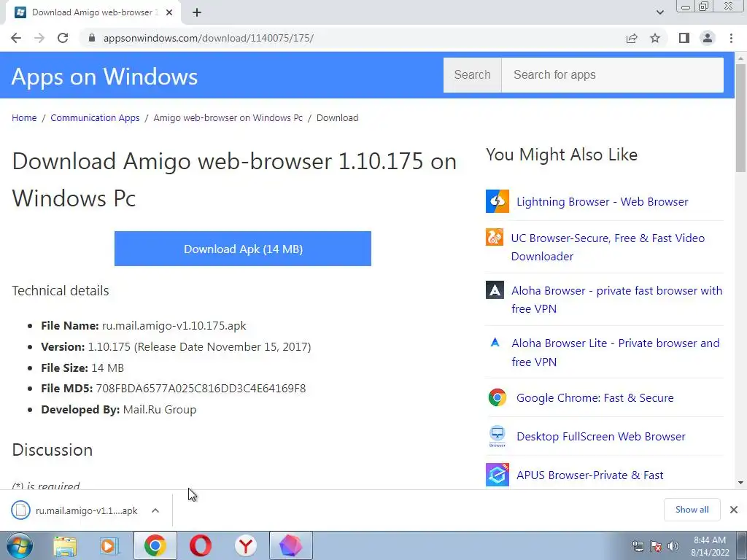Open the taskbar clock showing 8:44 AM
This screenshot has height=560, width=747.
[x=710, y=546]
